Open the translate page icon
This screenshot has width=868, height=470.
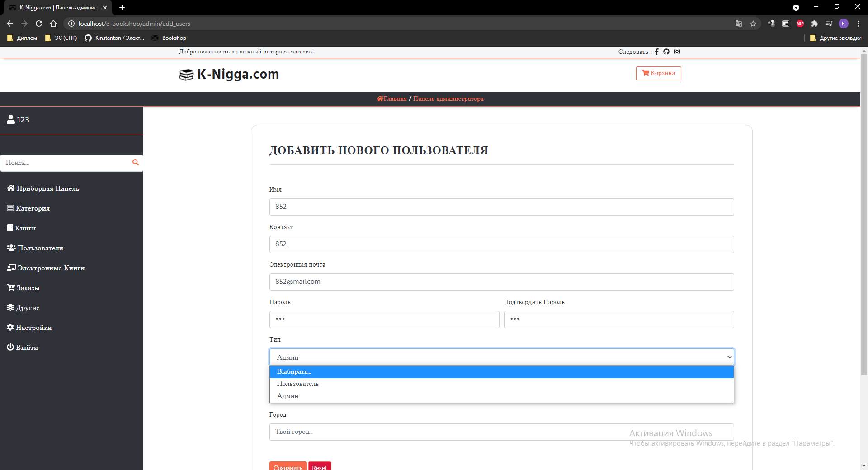(x=739, y=23)
